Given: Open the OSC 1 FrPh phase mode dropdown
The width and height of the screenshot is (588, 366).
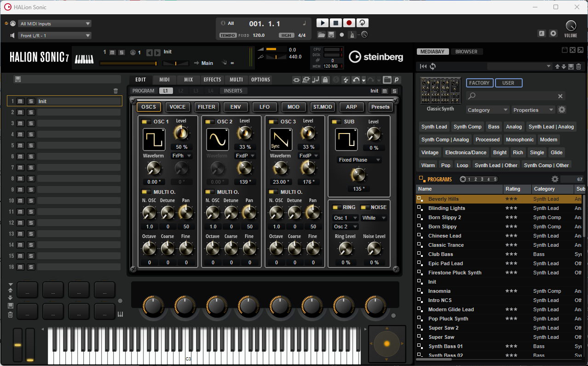Looking at the screenshot, I should pyautogui.click(x=182, y=156).
